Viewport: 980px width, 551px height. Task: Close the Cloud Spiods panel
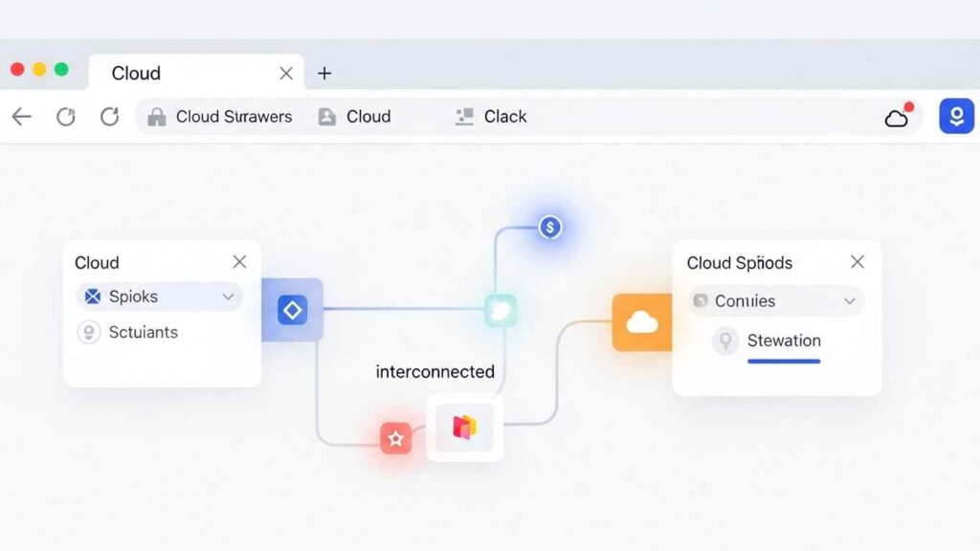coord(857,262)
